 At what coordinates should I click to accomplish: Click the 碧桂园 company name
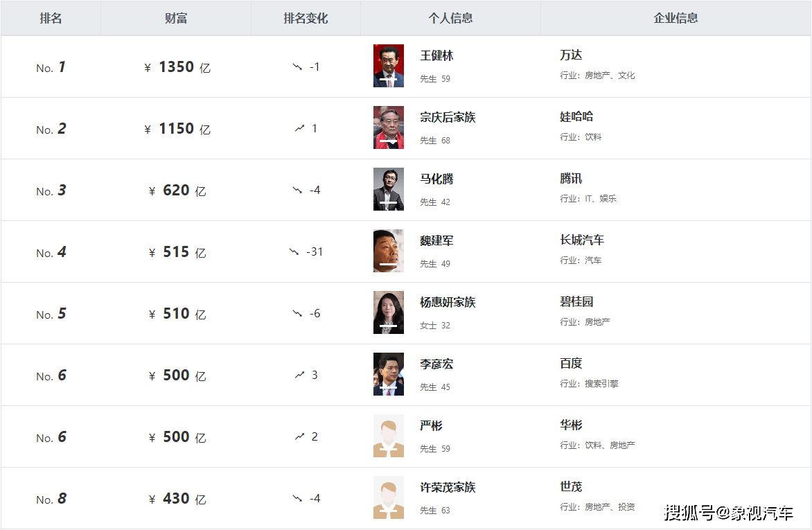pyautogui.click(x=576, y=301)
